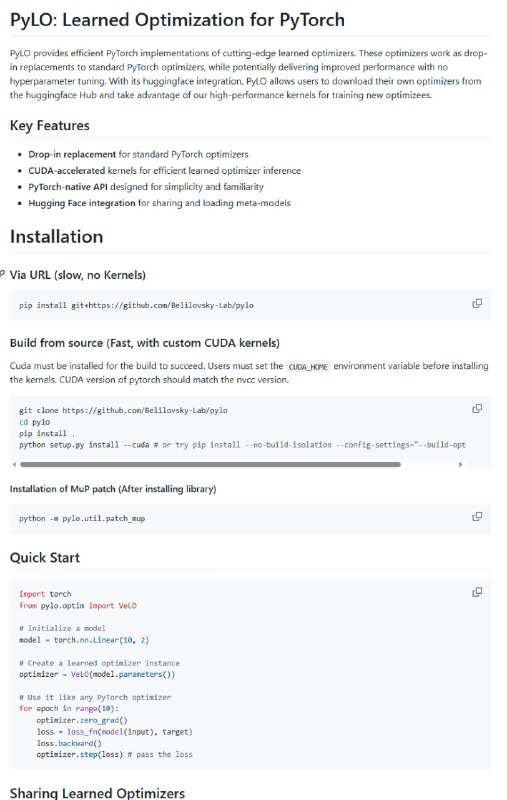The width and height of the screenshot is (507, 800).
Task: Click the git clone command line
Action: [x=123, y=410]
